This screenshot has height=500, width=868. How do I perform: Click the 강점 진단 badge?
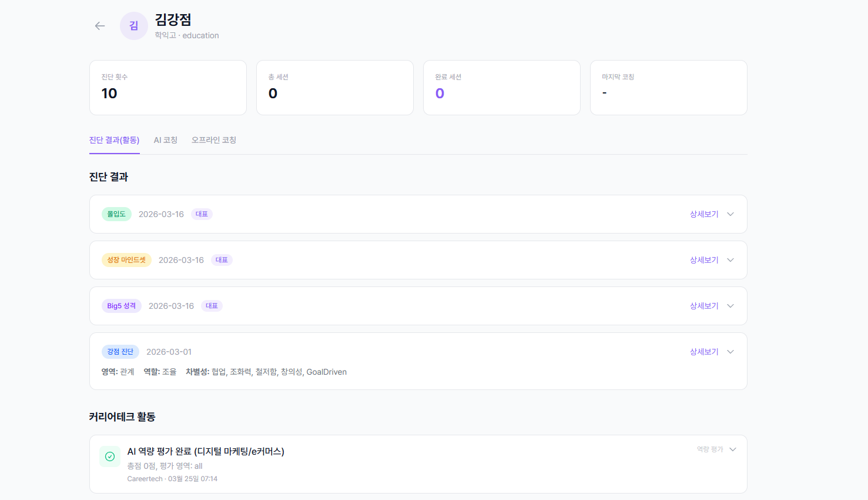point(120,351)
